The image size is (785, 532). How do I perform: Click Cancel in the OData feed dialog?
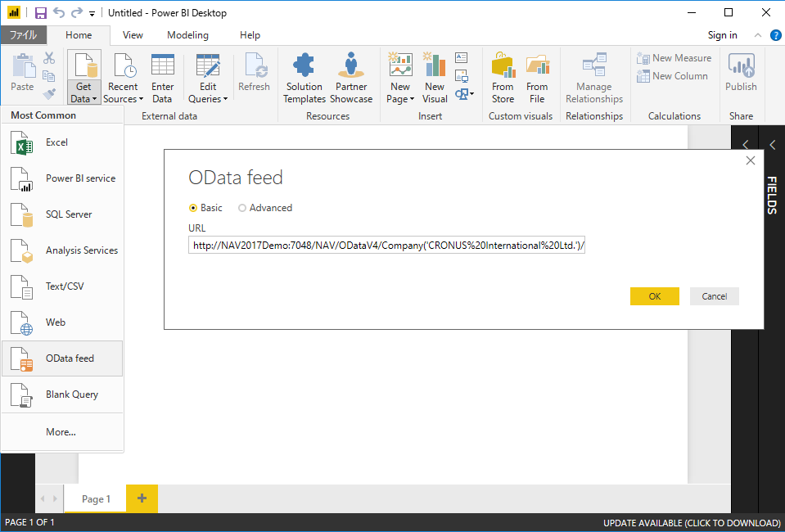click(715, 296)
